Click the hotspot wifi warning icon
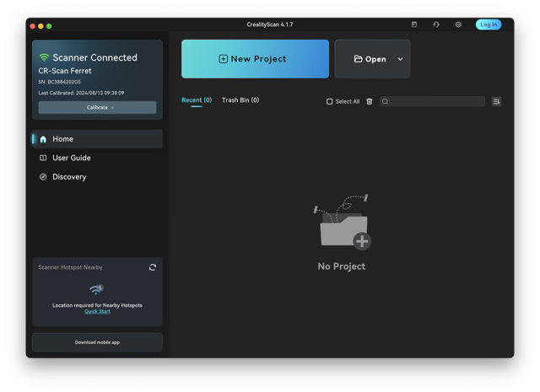Screen dimensions: 540x392 click(x=96, y=289)
